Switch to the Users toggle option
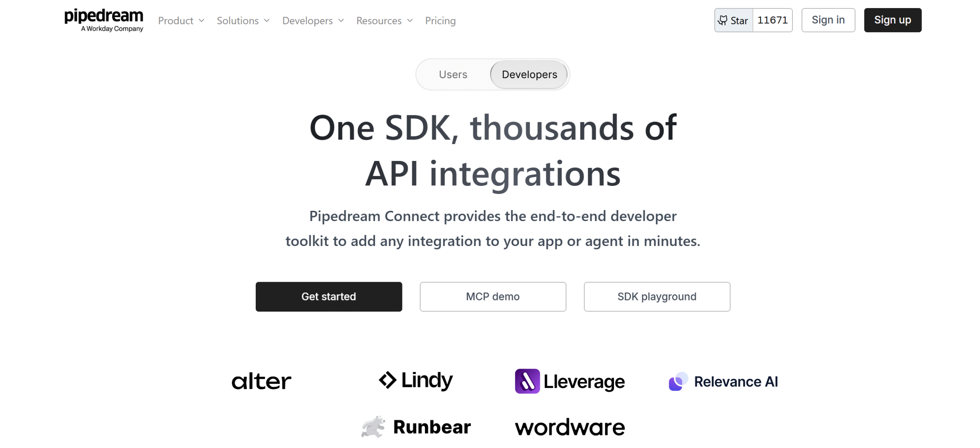 (453, 74)
